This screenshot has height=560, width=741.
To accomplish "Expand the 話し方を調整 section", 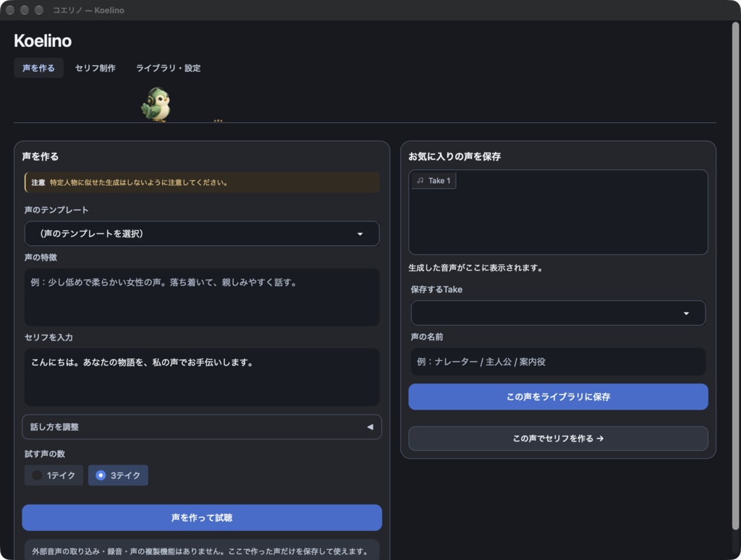I will point(202,427).
